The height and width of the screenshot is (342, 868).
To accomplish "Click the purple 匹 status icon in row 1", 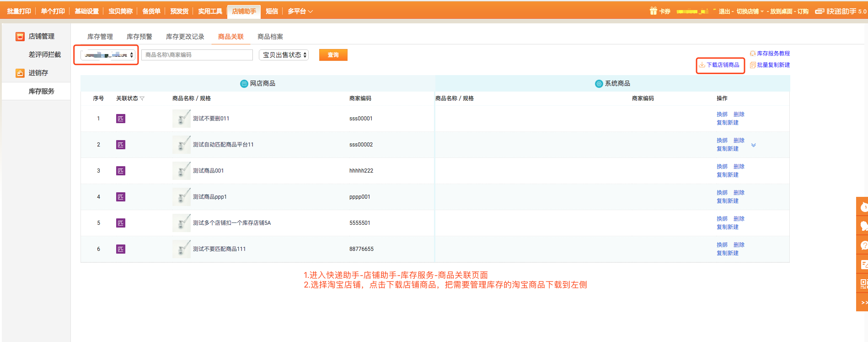I will coord(121,119).
